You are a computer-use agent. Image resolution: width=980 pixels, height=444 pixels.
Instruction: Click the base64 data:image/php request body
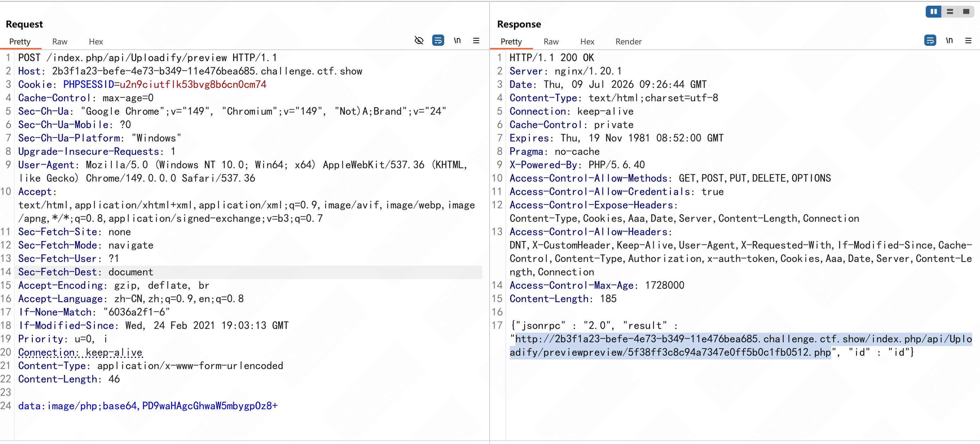148,406
